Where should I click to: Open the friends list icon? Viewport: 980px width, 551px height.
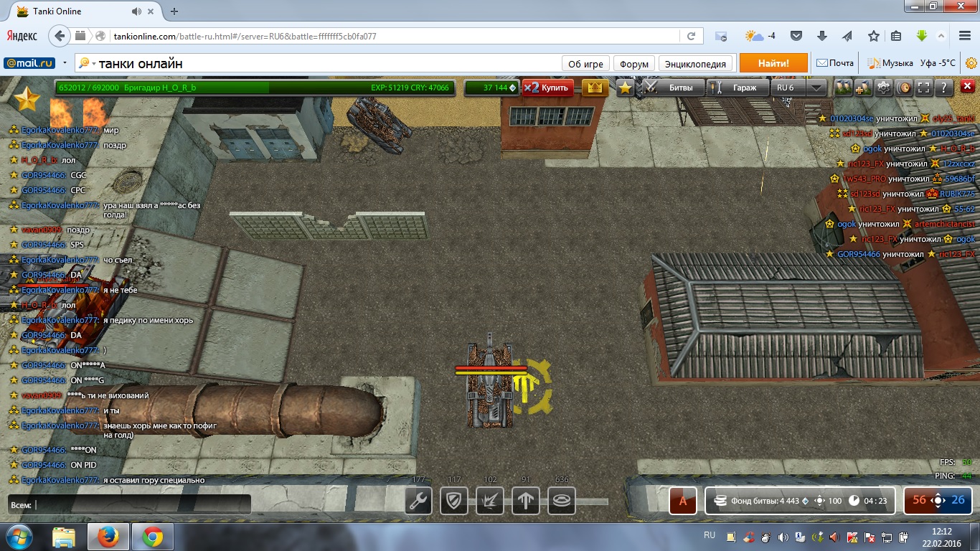click(x=843, y=88)
